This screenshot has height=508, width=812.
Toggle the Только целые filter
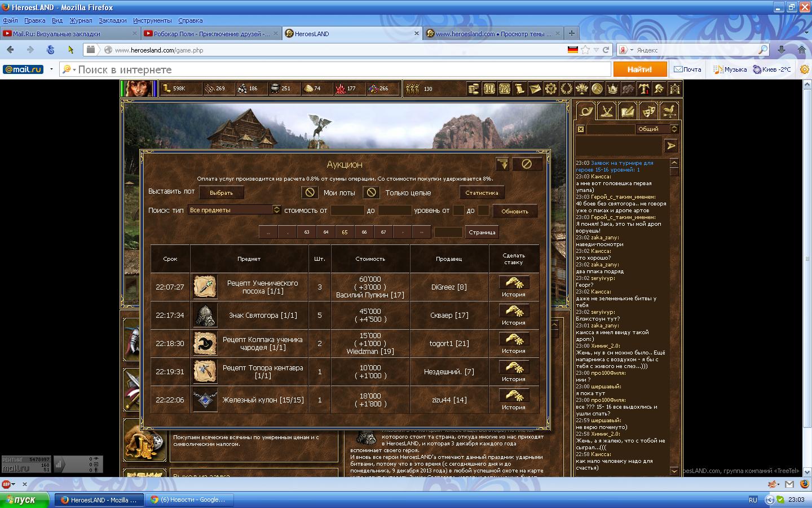371,192
